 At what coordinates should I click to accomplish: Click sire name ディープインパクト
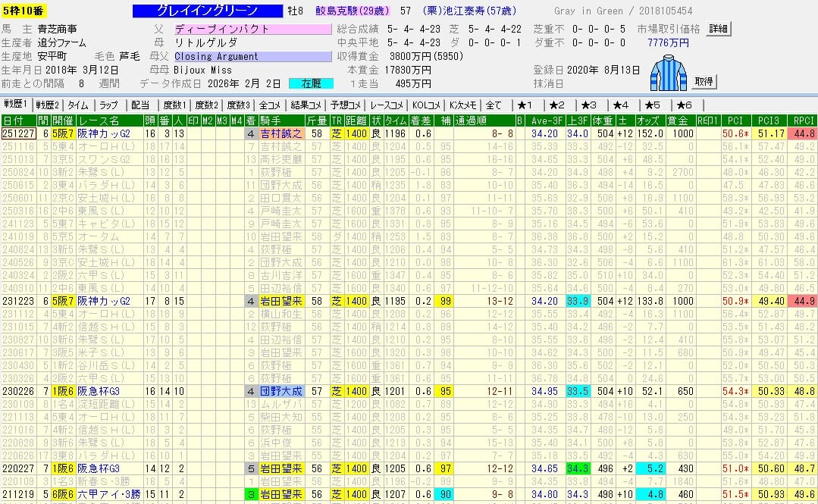click(x=247, y=29)
